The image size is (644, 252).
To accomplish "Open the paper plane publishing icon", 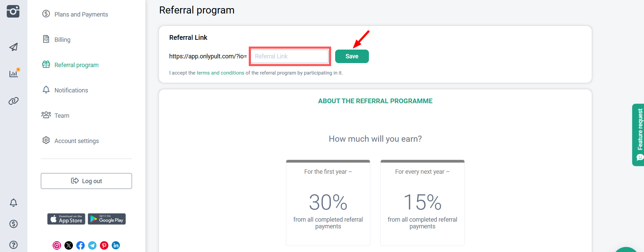I will [14, 47].
